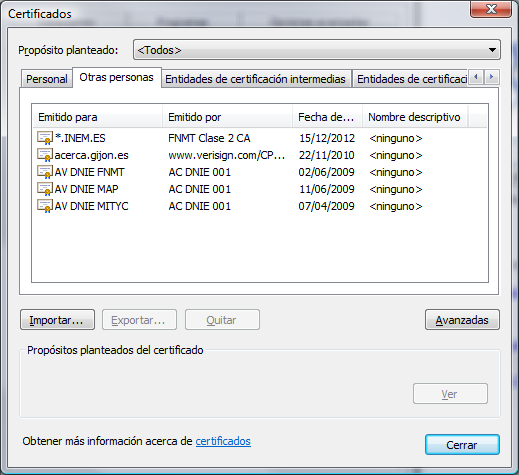This screenshot has width=519, height=475.
Task: Switch to the Personal tab
Action: 47,79
